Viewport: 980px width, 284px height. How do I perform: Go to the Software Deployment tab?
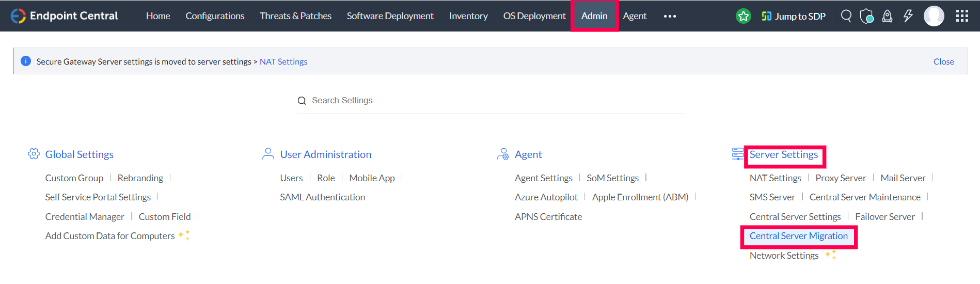390,16
